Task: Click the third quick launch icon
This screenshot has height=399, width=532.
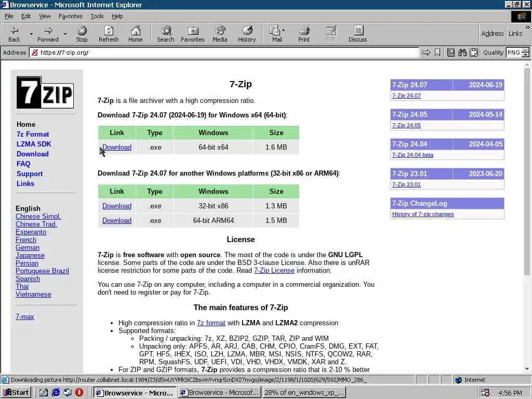Action: coord(68,393)
